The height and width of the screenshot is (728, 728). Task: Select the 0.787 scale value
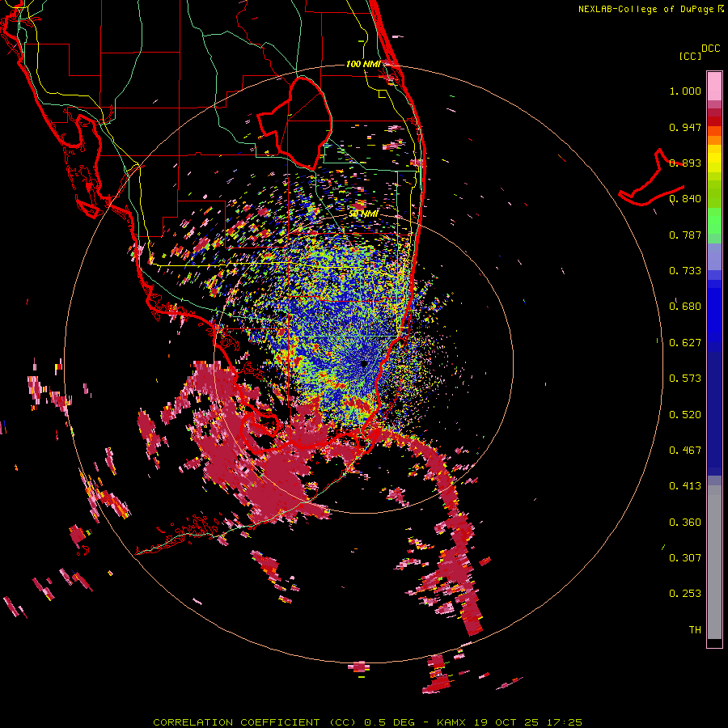(685, 235)
